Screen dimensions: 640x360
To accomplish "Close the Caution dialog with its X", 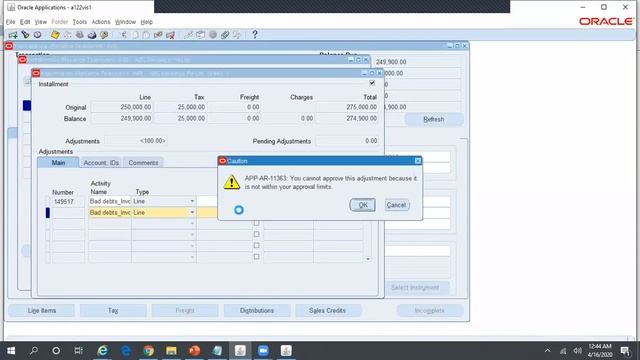I will (418, 161).
